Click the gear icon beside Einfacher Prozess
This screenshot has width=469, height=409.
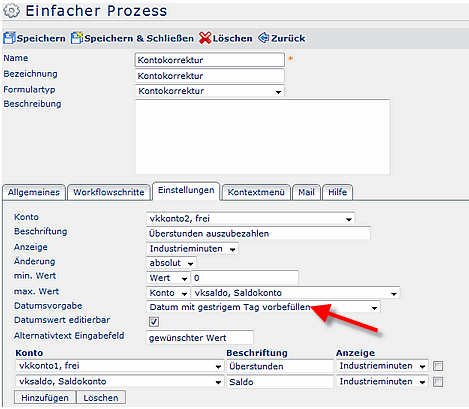11,10
